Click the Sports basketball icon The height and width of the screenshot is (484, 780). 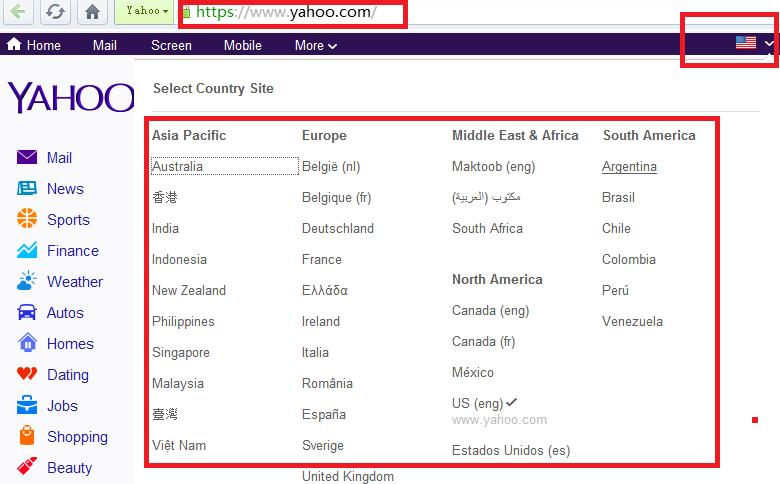coord(27,218)
